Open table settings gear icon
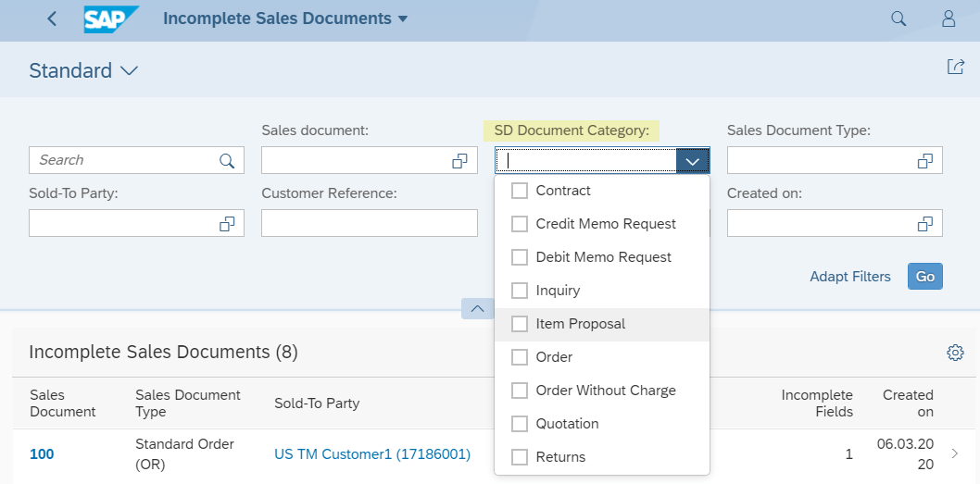The width and height of the screenshot is (980, 484). click(x=955, y=353)
